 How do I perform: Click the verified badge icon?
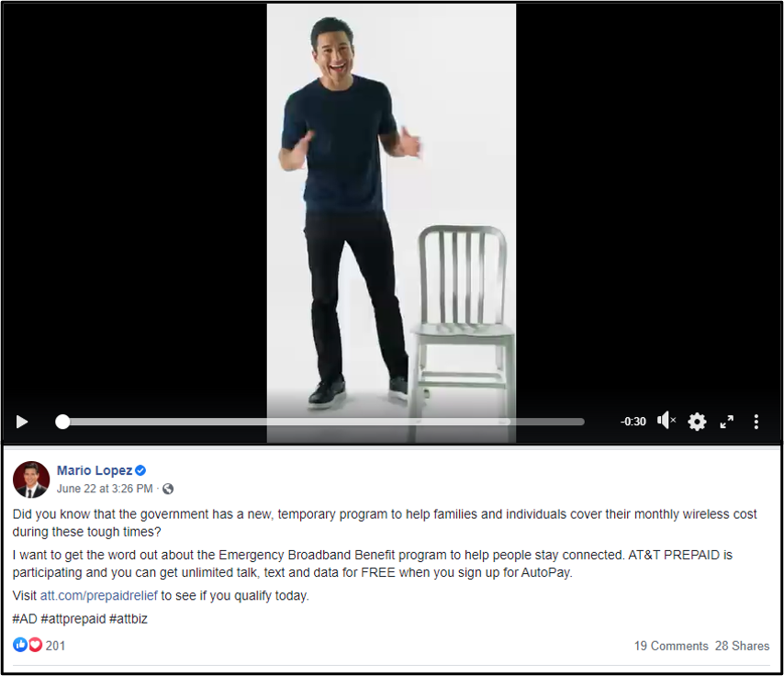click(x=140, y=470)
